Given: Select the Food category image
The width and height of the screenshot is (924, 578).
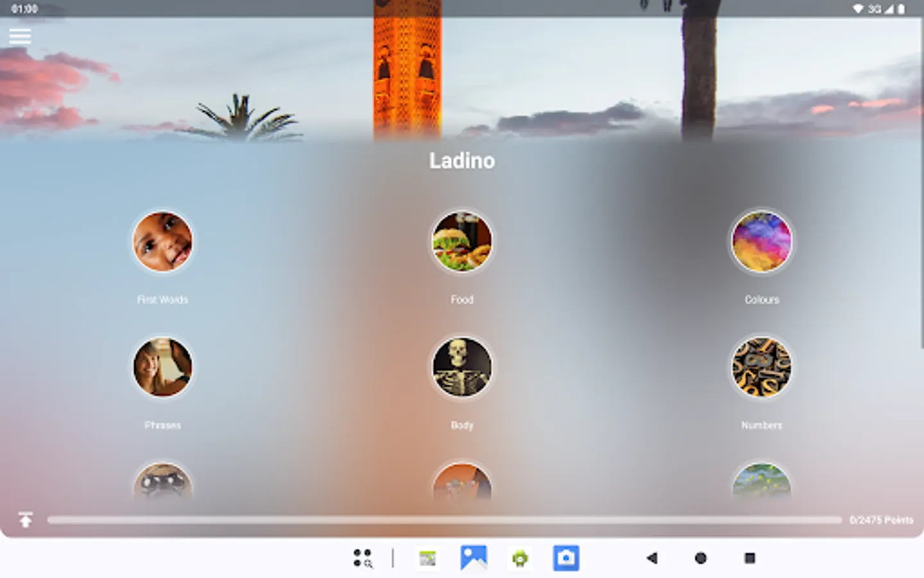Looking at the screenshot, I should coord(462,241).
